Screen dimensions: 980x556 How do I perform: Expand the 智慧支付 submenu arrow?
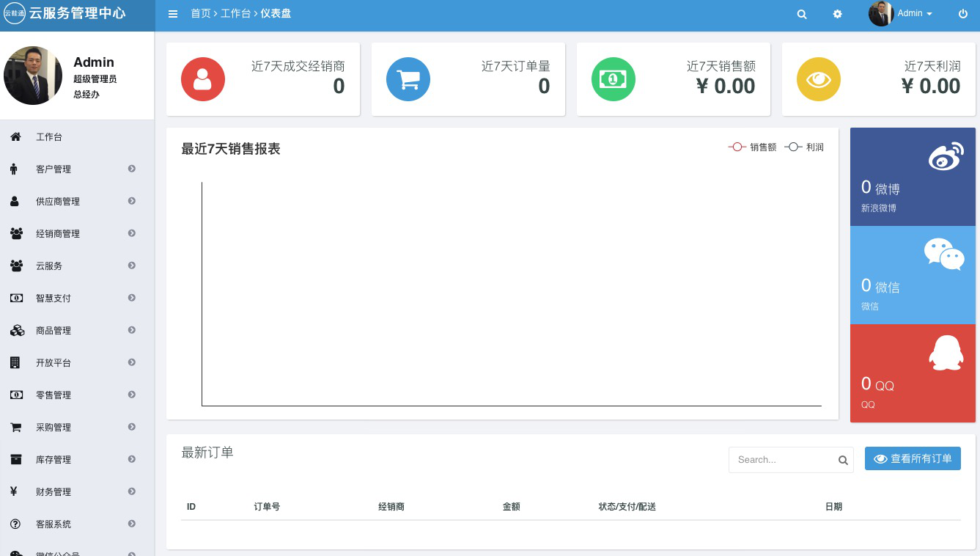132,298
